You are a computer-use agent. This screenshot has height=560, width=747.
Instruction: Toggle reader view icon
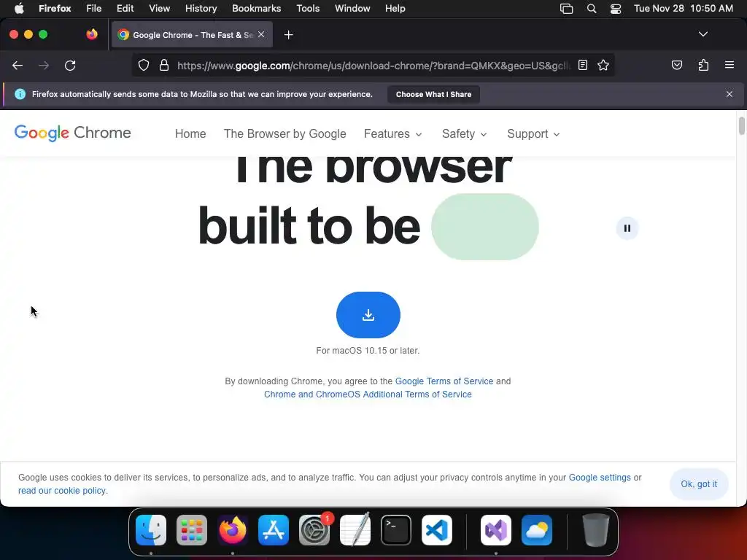click(x=583, y=65)
